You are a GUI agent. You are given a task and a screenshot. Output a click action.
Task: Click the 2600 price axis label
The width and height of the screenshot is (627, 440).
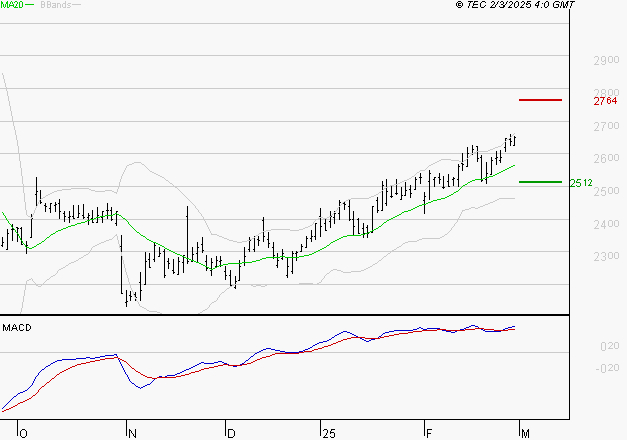pos(606,158)
